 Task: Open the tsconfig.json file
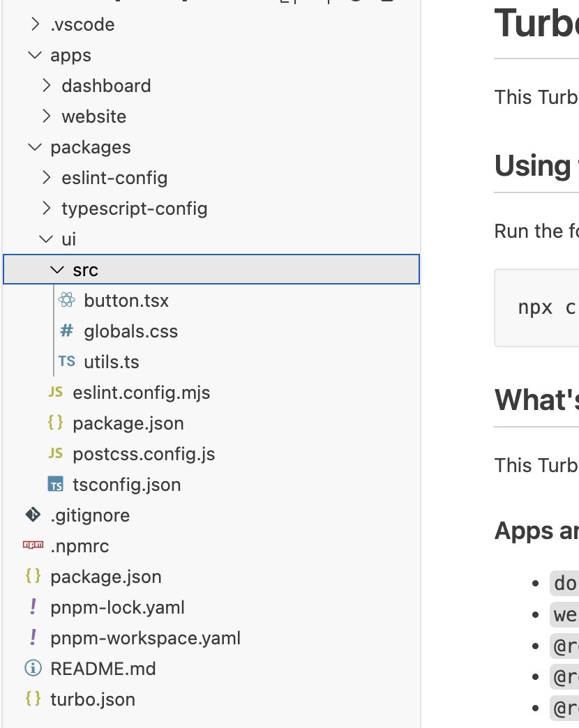click(x=127, y=485)
